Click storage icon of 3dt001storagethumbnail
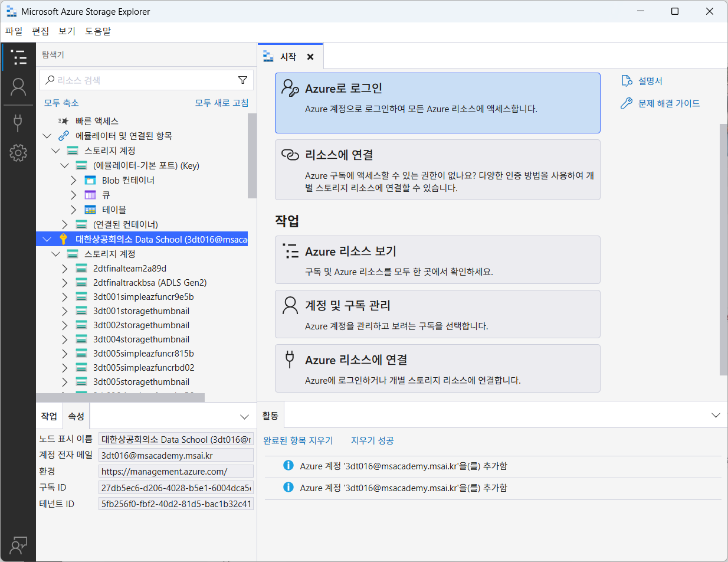The image size is (728, 562). [x=81, y=311]
